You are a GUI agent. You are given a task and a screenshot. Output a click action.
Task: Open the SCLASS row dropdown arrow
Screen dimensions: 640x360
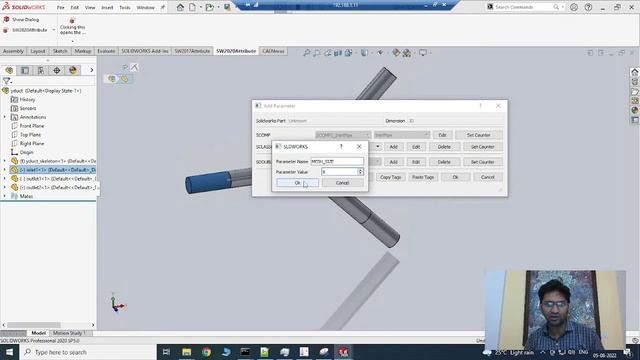tap(378, 147)
